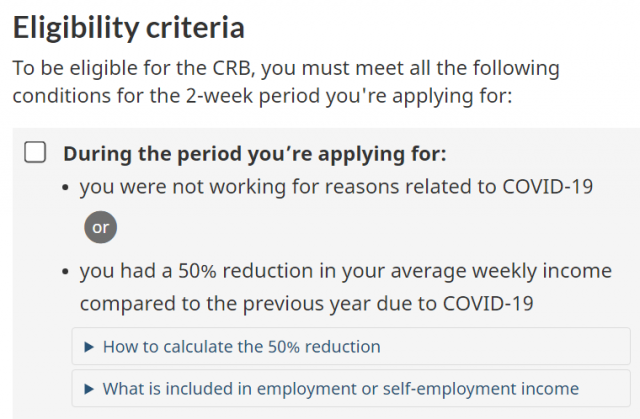
Task: Click the bullet dot before 'you had a 50%'
Action: (65, 272)
